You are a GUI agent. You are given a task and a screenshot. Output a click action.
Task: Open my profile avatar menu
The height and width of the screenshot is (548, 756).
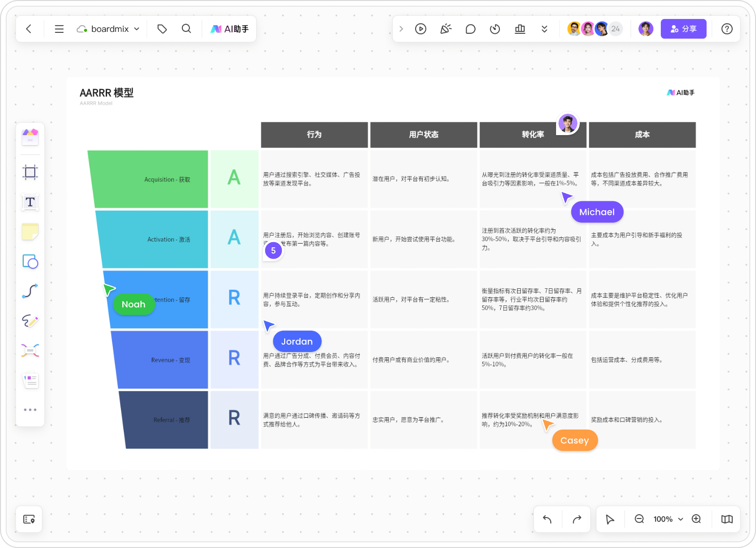click(646, 29)
